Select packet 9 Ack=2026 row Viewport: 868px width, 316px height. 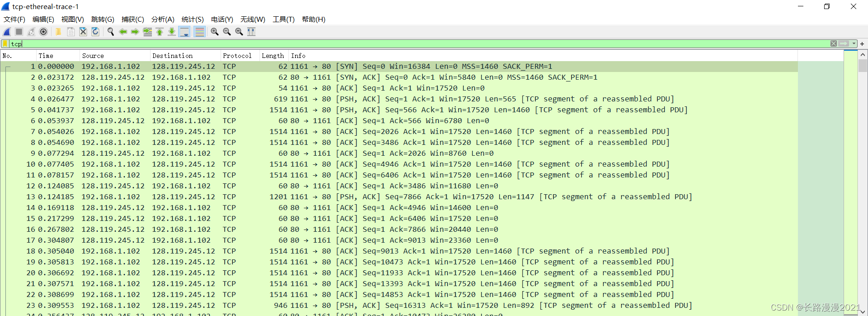click(x=399, y=153)
